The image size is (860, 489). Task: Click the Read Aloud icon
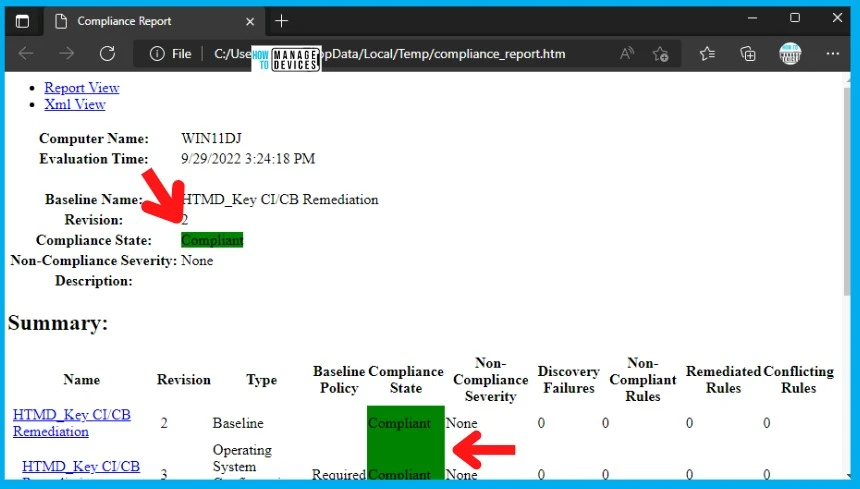point(627,54)
